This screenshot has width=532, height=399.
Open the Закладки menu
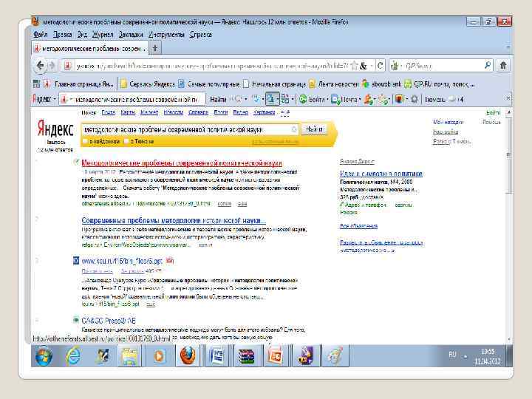click(x=131, y=35)
